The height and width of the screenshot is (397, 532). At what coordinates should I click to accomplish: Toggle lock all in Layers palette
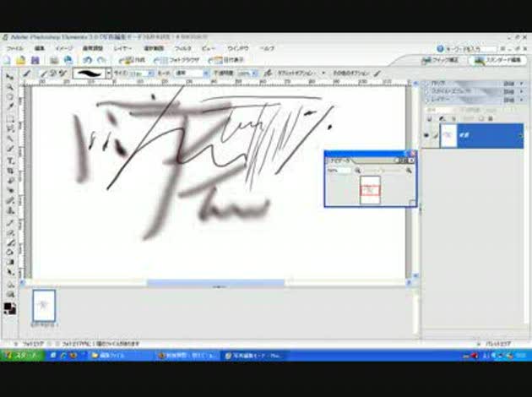pyautogui.click(x=491, y=119)
